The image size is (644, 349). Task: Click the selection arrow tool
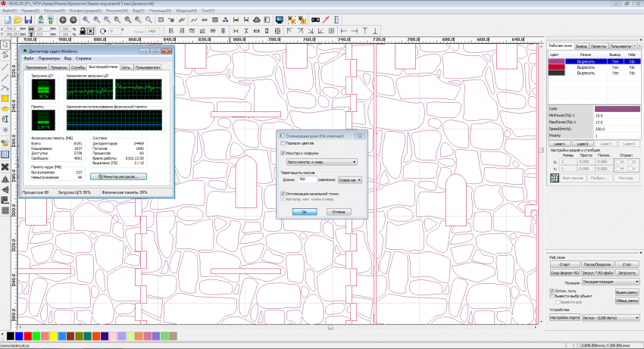click(5, 45)
